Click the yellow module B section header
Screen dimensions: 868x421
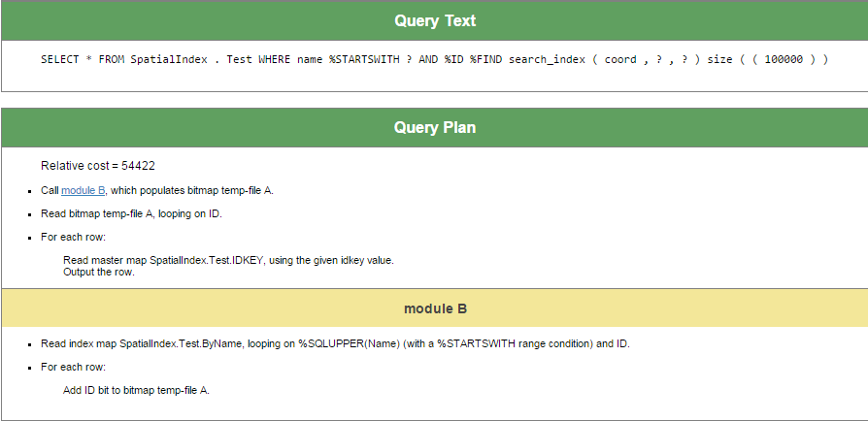435,308
